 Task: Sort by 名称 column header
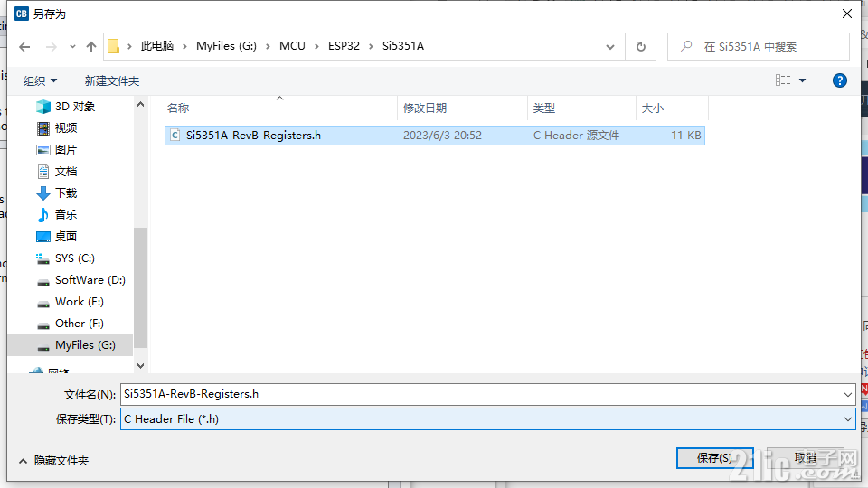point(280,108)
